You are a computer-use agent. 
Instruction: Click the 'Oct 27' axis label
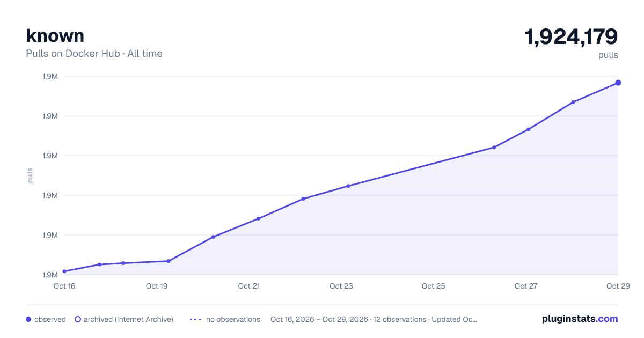[526, 286]
